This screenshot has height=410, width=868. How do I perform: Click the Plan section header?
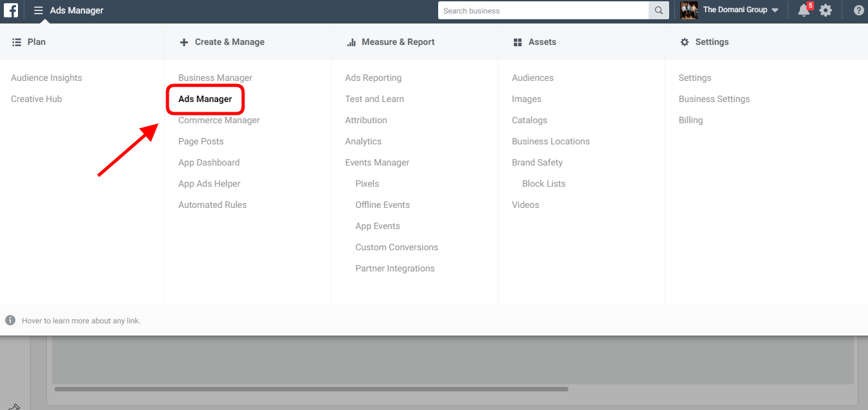[29, 42]
